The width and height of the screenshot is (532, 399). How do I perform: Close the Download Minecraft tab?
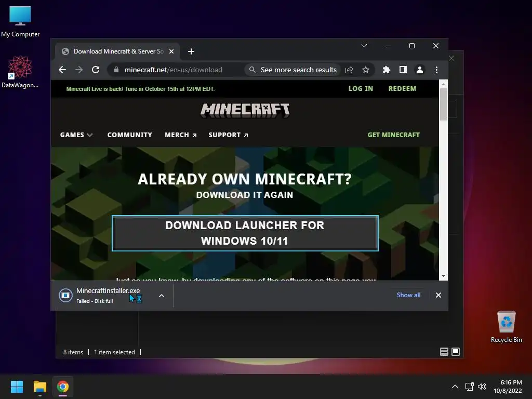click(171, 51)
